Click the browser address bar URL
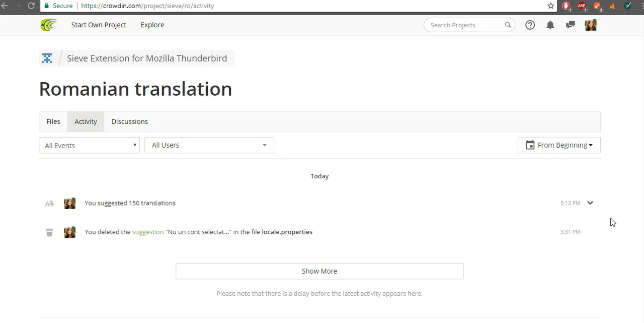This screenshot has height=323, width=644. (147, 6)
